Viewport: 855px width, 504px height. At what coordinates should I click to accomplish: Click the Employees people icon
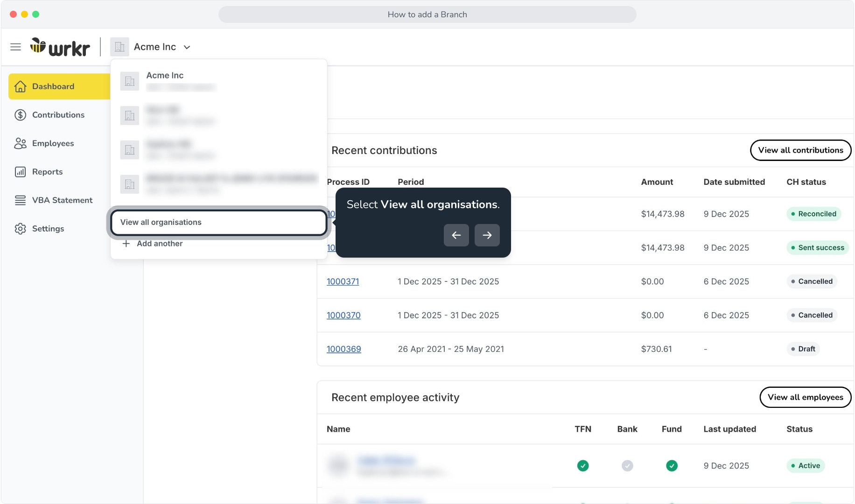tap(20, 143)
